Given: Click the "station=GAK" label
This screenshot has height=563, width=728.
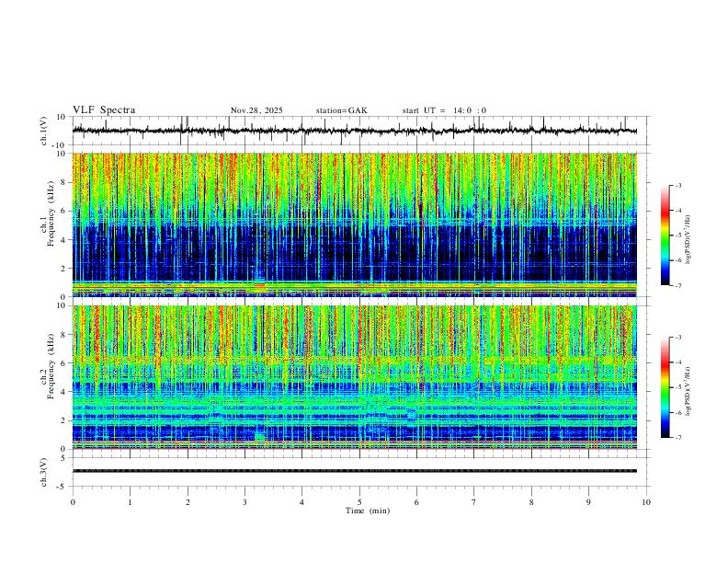Looking at the screenshot, I should (341, 110).
